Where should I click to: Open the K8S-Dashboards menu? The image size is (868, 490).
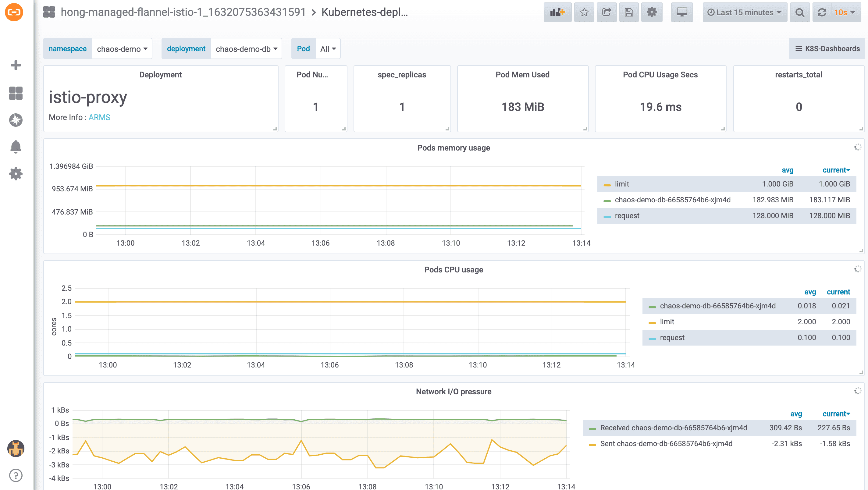pyautogui.click(x=827, y=49)
